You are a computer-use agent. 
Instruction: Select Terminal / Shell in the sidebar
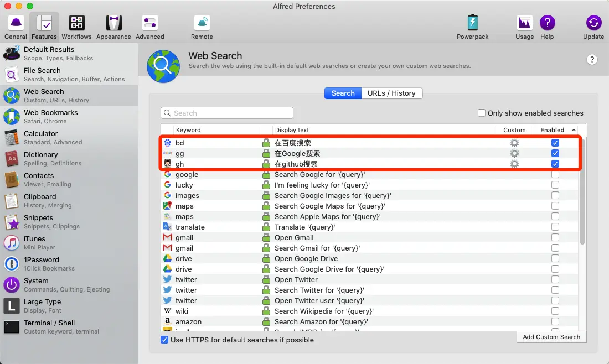point(69,327)
